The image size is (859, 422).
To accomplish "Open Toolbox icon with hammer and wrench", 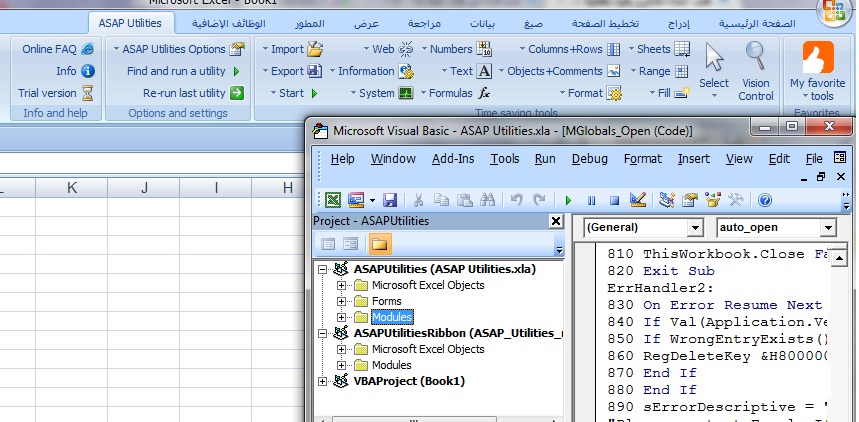I will [735, 200].
